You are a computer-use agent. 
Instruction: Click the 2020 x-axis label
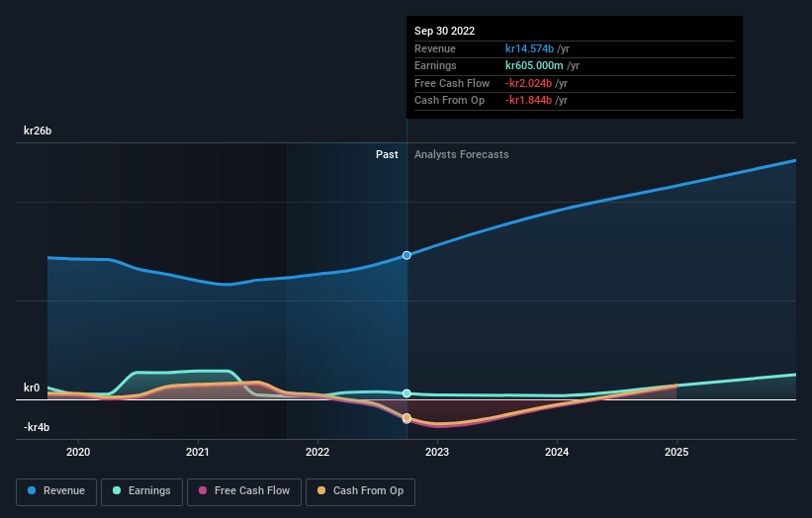[78, 453]
